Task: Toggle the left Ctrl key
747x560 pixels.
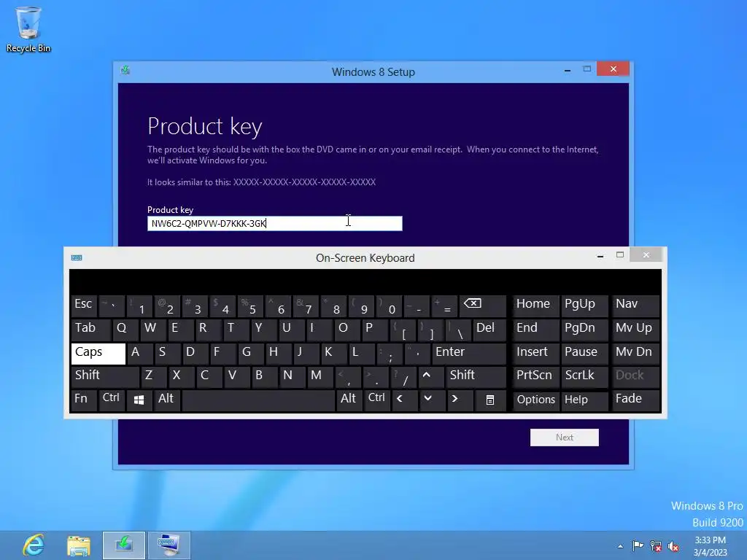Action: (x=112, y=400)
